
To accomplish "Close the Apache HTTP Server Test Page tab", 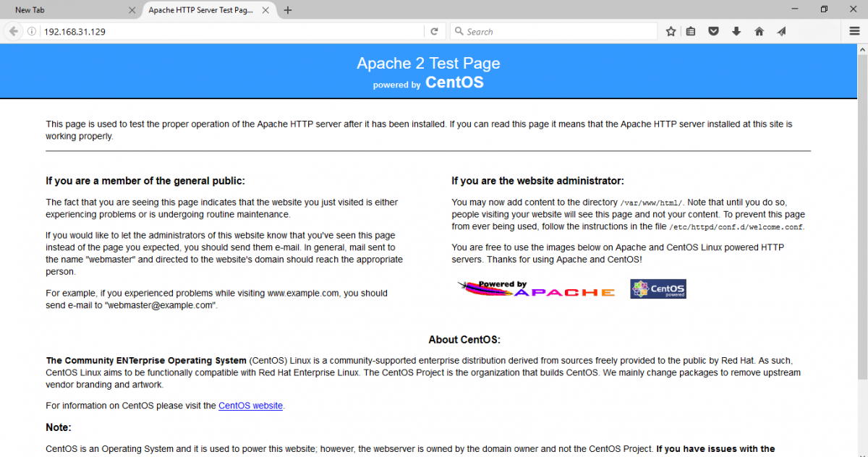I will click(x=265, y=10).
